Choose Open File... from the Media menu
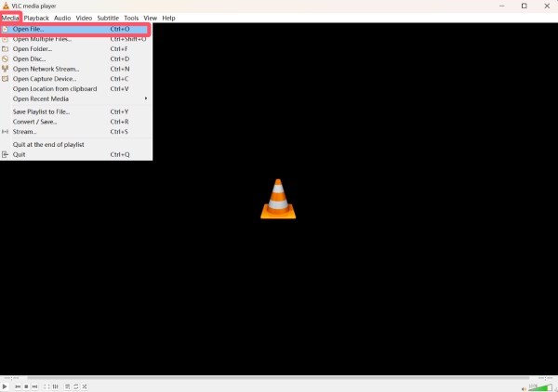The image size is (558, 392). pos(76,29)
